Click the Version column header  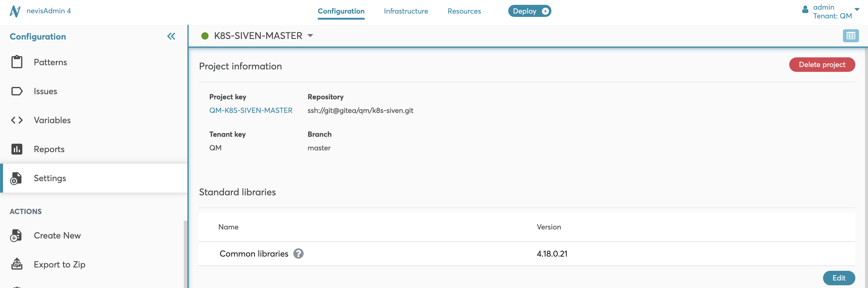click(x=549, y=227)
